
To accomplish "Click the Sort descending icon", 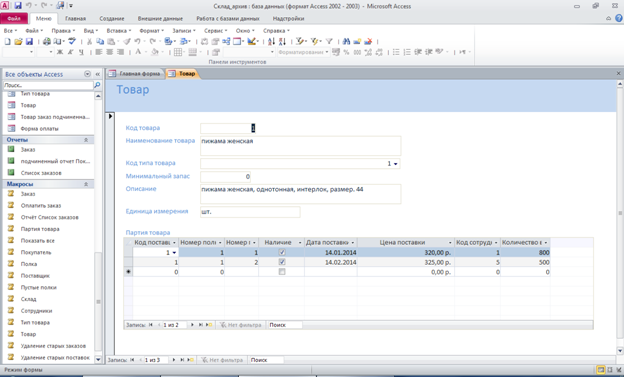I will click(x=282, y=41).
